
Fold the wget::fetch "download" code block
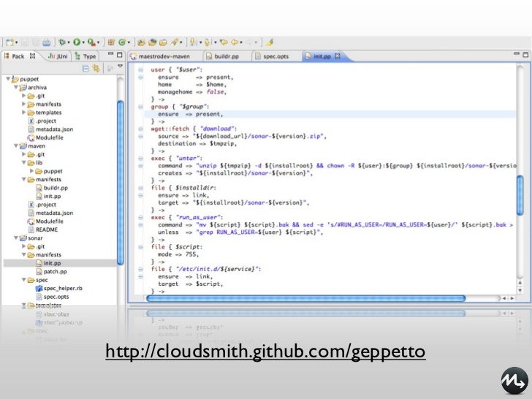(140, 129)
